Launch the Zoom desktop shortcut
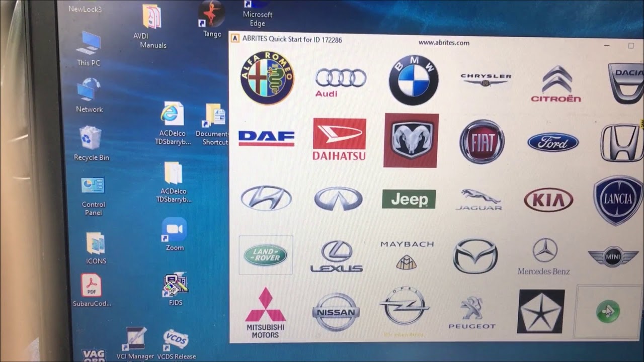Image resolution: width=644 pixels, height=362 pixels. (x=175, y=235)
